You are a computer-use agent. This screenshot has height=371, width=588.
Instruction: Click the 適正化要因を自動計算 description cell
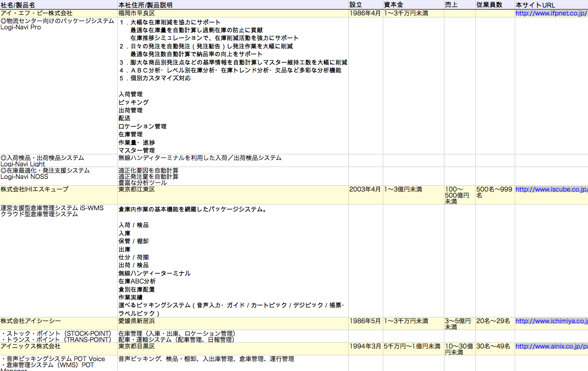233,176
